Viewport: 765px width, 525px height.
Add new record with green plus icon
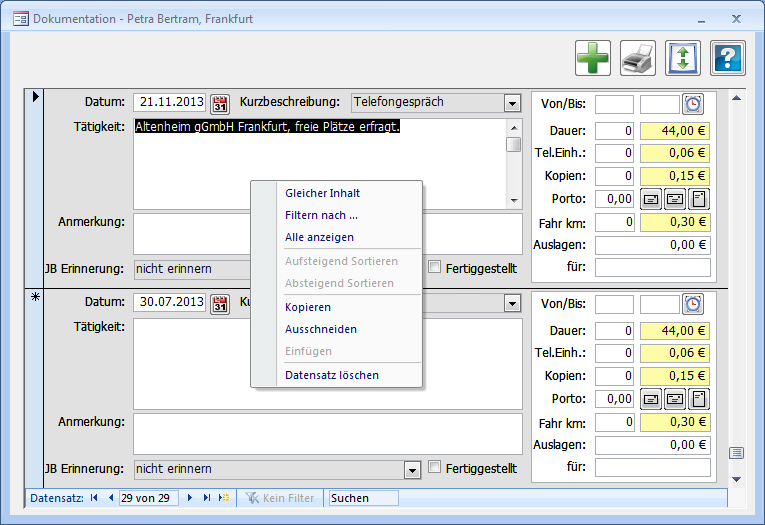point(593,58)
